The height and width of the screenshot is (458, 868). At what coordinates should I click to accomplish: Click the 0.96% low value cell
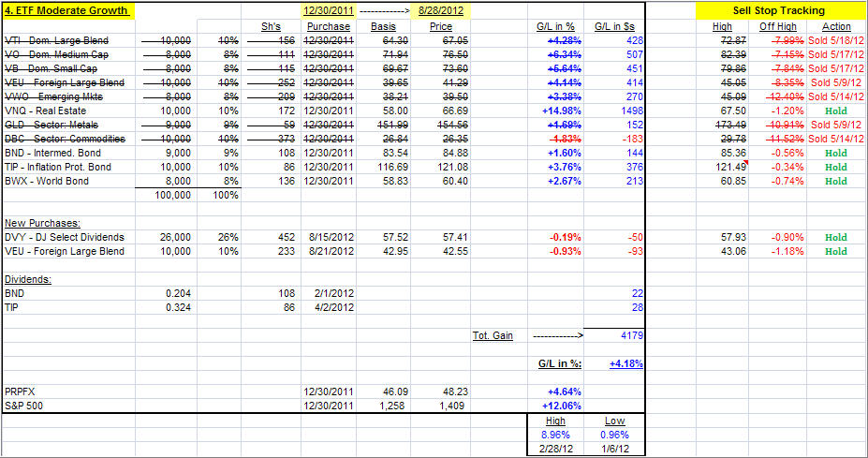click(x=614, y=435)
